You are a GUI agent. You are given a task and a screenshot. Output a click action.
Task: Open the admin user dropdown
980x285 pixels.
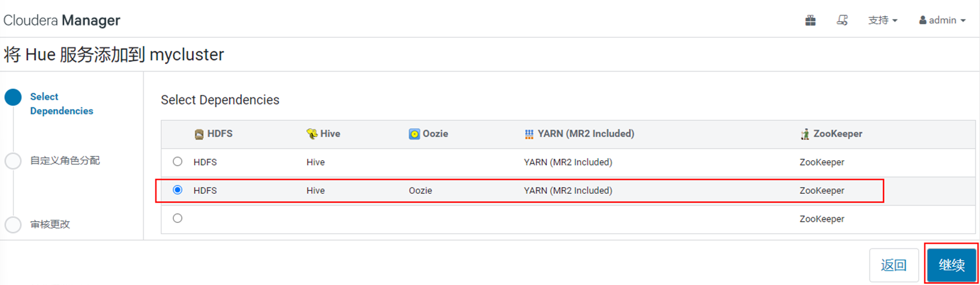[942, 20]
